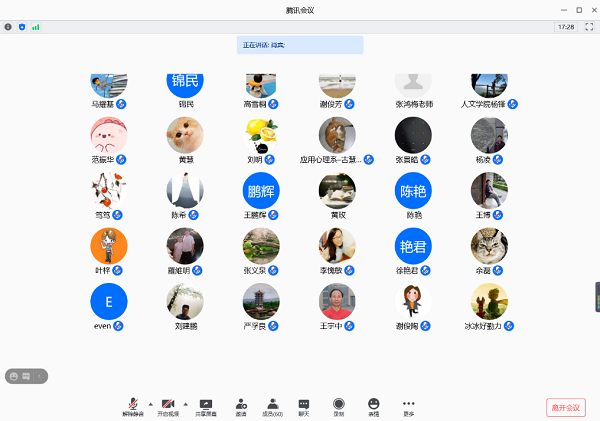Click the blue security shield icon
The width and height of the screenshot is (600, 421).
[22, 27]
